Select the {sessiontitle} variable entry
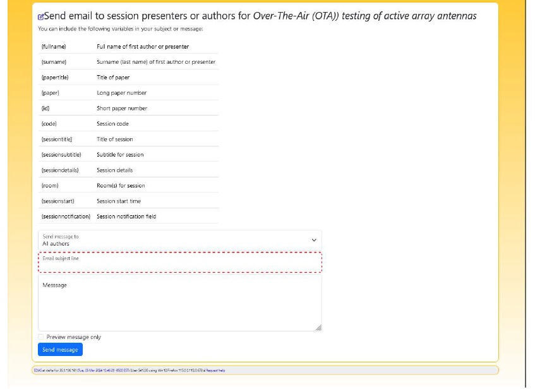This screenshot has height=392, width=535. pos(57,140)
